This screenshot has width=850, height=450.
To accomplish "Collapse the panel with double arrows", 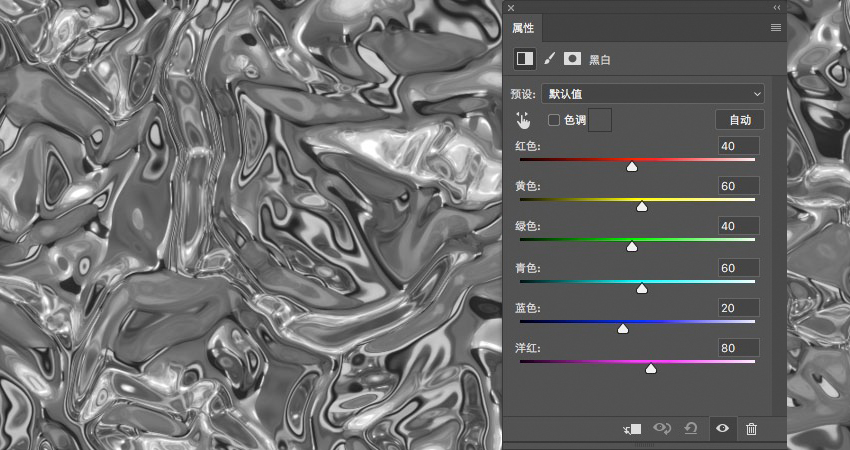I will (777, 8).
